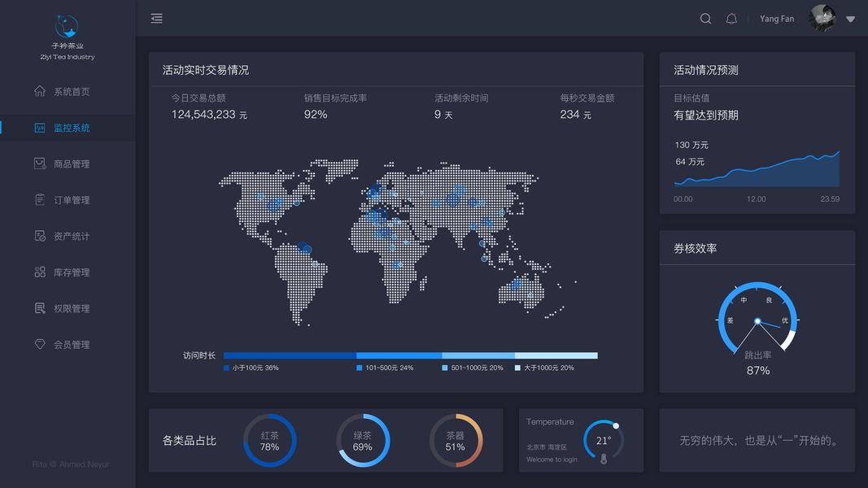Click the document icon beside 订单管理
This screenshot has width=868, height=488.
tap(40, 200)
